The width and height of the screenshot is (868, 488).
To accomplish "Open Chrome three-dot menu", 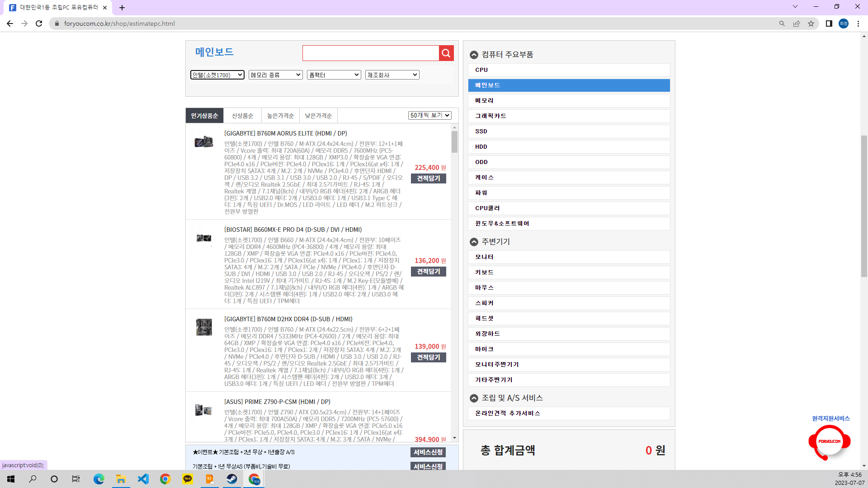I will [858, 23].
